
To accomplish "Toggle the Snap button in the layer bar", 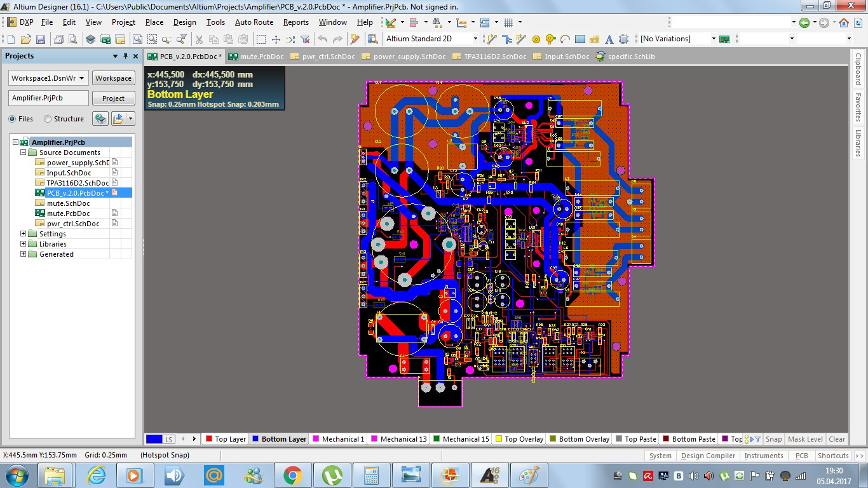I will [x=773, y=439].
